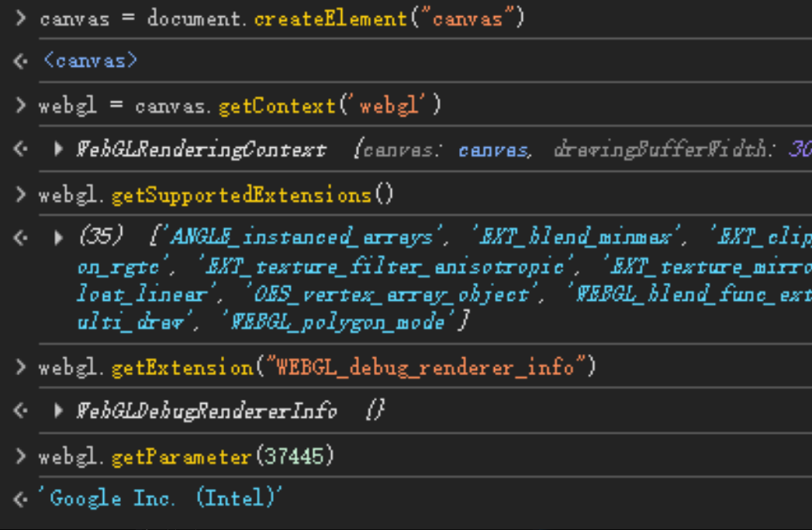This screenshot has height=530, width=812.
Task: Click the input prompt chevron beside createElement
Action: 21,18
